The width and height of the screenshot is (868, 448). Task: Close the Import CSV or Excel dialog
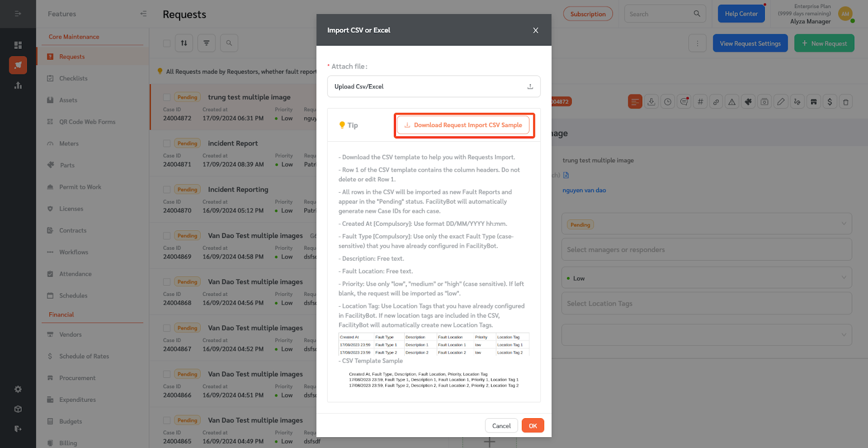click(535, 30)
